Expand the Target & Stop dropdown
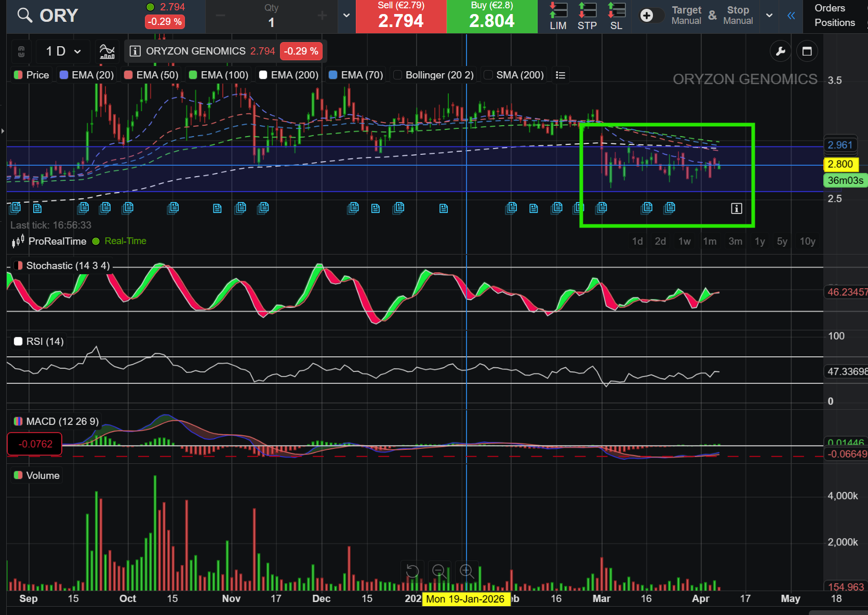868x615 pixels. click(769, 16)
